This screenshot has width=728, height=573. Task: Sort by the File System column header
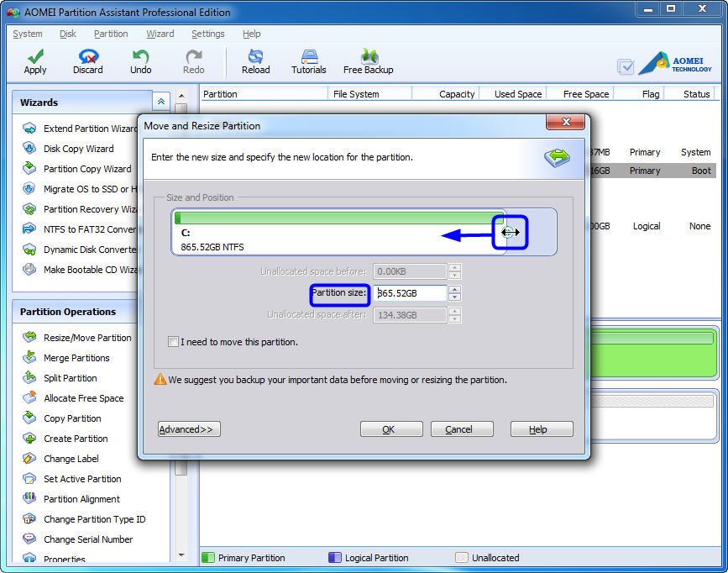[x=369, y=94]
